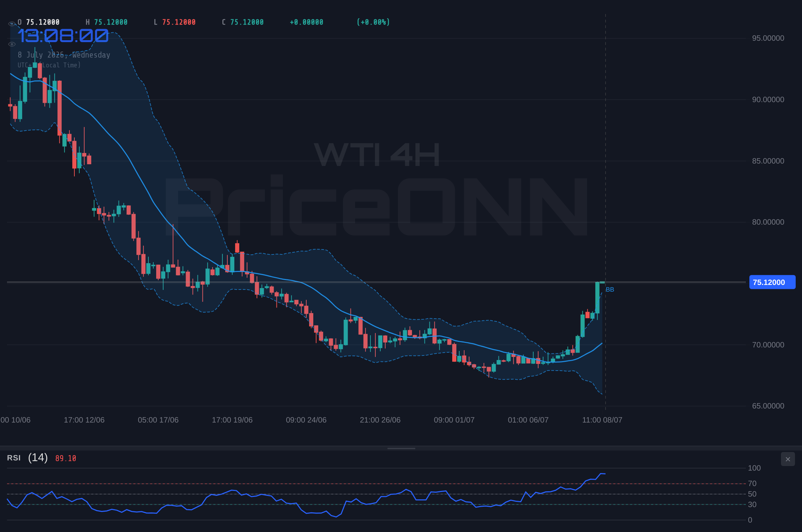Click the time label 17:00 12/06
The width and height of the screenshot is (802, 532).
(x=84, y=420)
